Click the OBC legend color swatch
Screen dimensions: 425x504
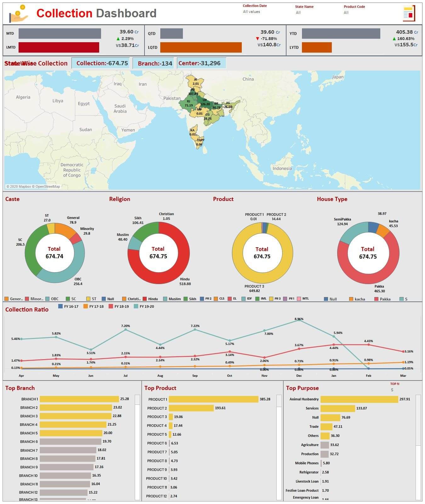(48, 299)
